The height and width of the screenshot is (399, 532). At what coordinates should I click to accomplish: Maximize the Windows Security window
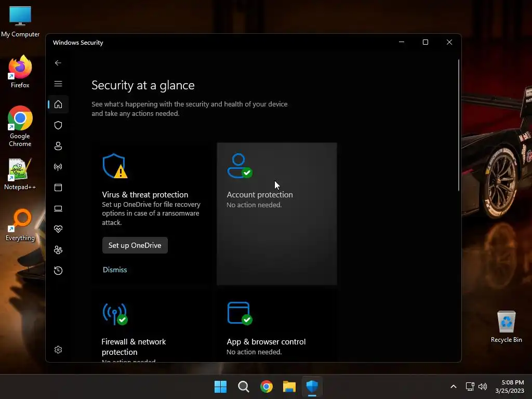[425, 42]
